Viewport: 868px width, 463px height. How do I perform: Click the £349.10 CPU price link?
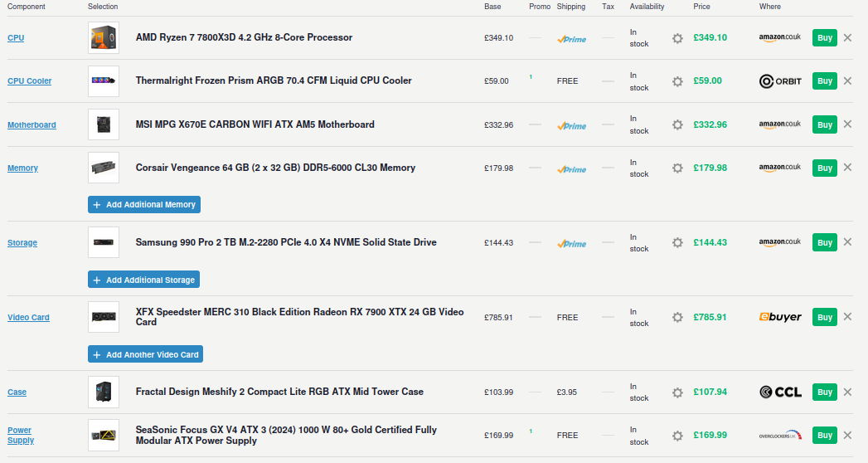click(710, 37)
